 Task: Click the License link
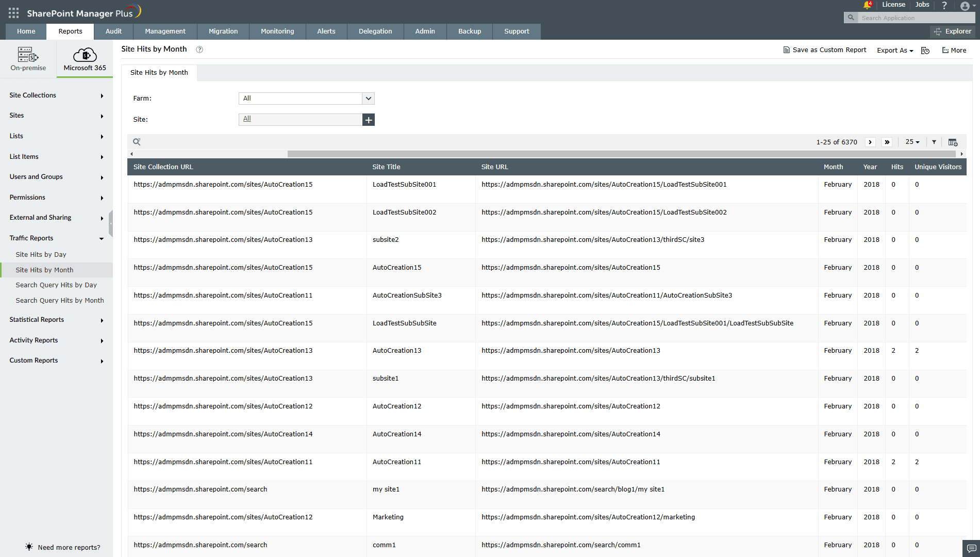(893, 5)
